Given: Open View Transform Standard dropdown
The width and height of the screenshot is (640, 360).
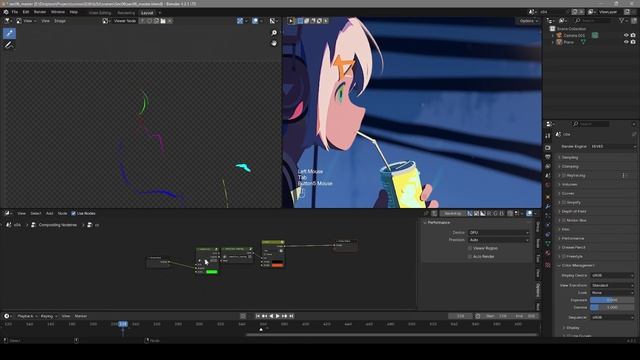Looking at the screenshot, I should click(612, 285).
